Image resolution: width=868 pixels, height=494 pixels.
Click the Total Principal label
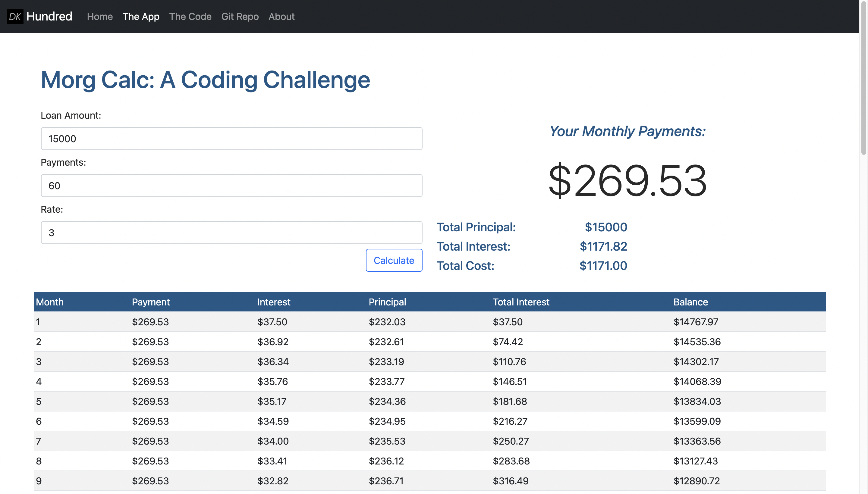(x=476, y=227)
